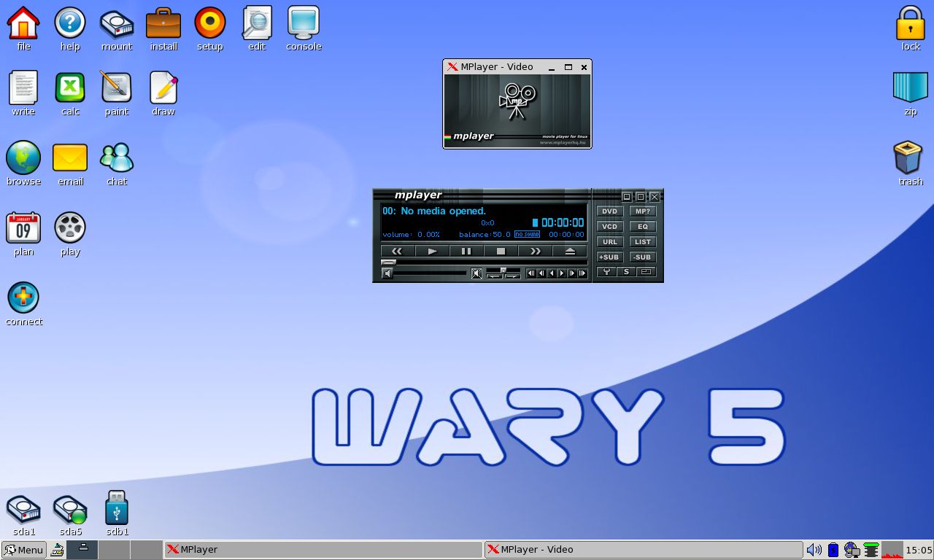Viewport: 934px width, 560px height.
Task: Click the +SUB button to load subtitles
Action: click(x=610, y=257)
